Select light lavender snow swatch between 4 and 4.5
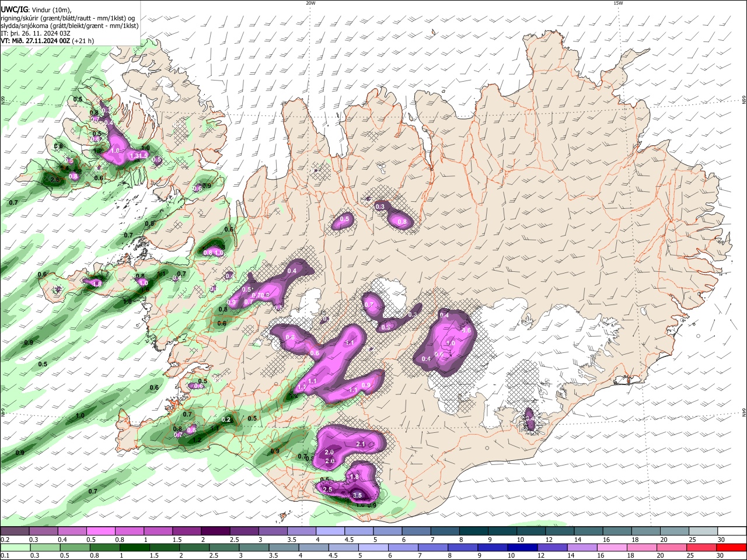The image size is (747, 560). [x=330, y=531]
